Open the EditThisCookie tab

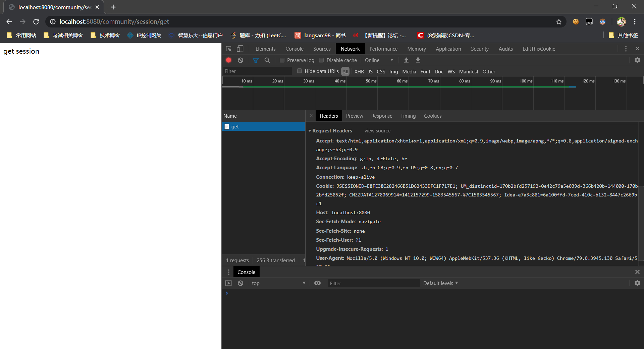539,49
